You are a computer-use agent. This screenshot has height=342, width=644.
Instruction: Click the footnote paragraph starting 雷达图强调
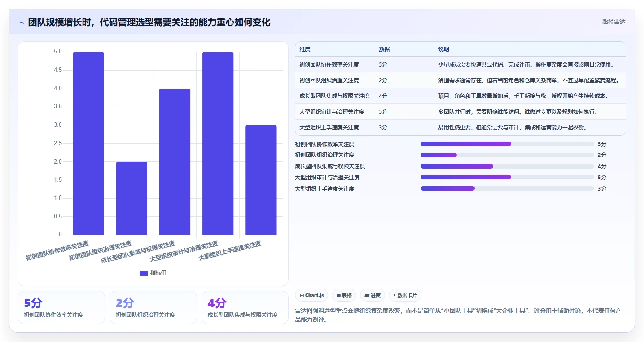tap(459, 315)
